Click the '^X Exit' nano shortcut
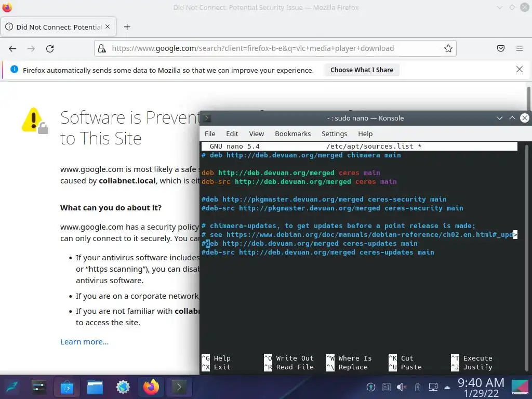532x399 pixels. click(216, 367)
